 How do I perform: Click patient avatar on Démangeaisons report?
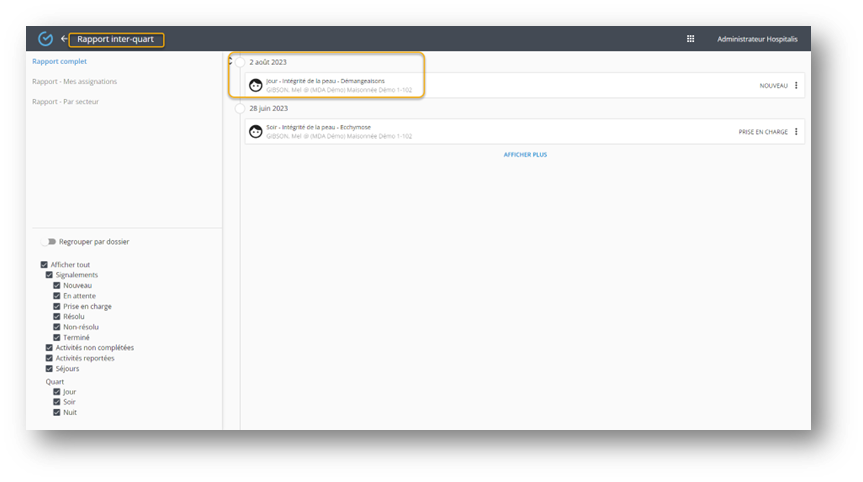tap(256, 86)
